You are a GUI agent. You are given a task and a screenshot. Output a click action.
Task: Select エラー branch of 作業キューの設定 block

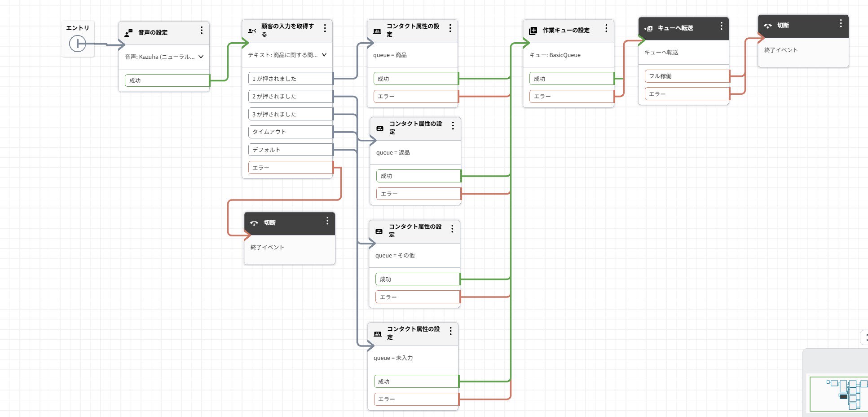click(572, 96)
